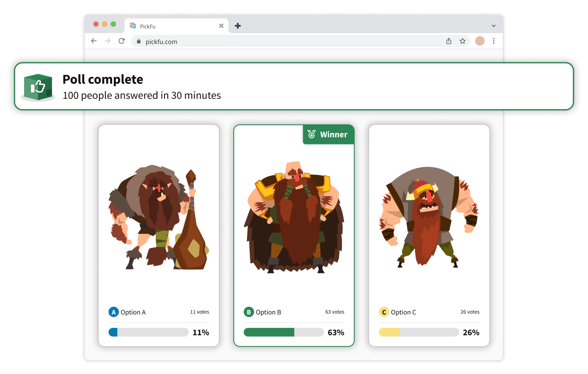Click the bookmark star icon
This screenshot has height=374, width=588.
point(463,41)
